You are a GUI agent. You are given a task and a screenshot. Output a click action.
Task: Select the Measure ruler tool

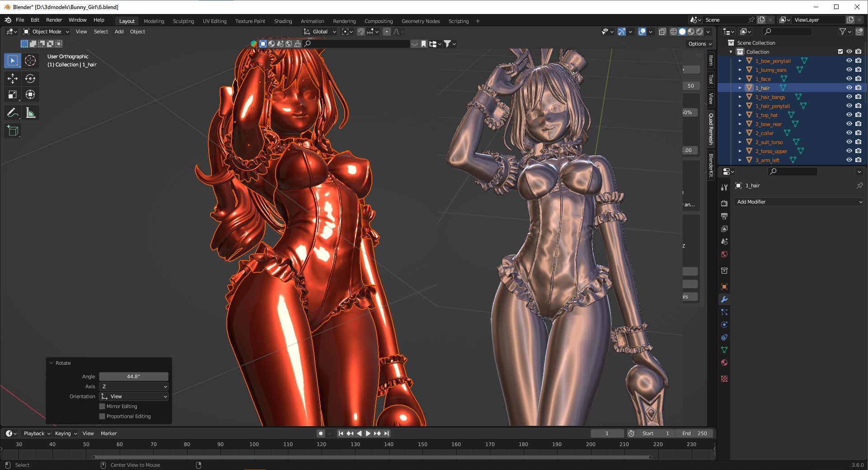coord(30,113)
